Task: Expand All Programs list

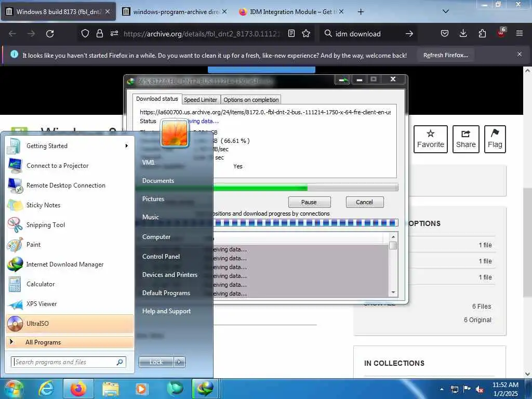Action: pyautogui.click(x=69, y=342)
